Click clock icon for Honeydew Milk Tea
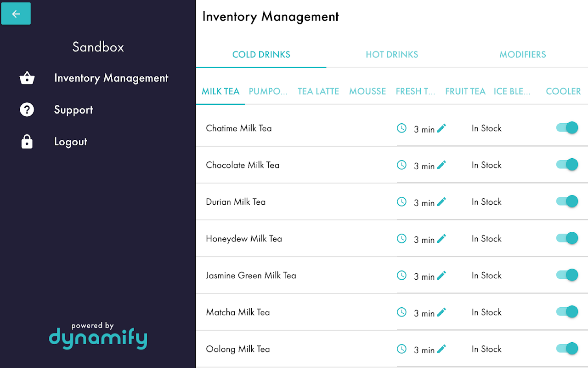 click(x=401, y=238)
